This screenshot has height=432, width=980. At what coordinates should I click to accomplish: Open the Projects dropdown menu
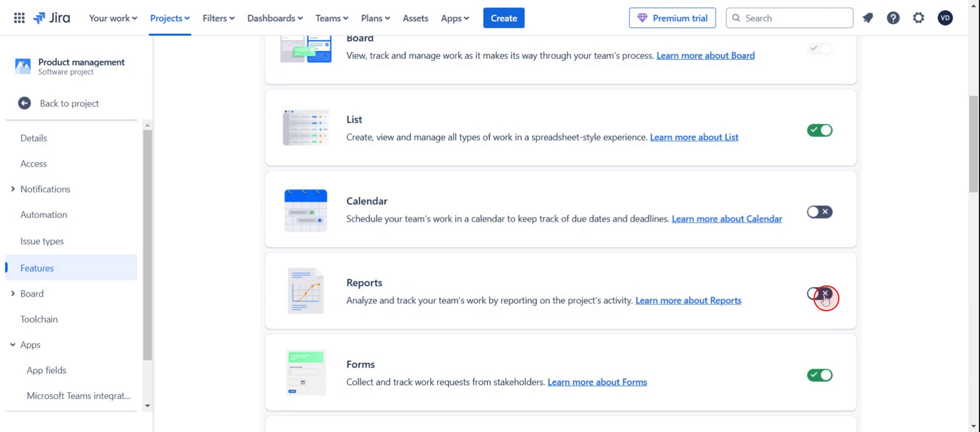[x=170, y=18]
